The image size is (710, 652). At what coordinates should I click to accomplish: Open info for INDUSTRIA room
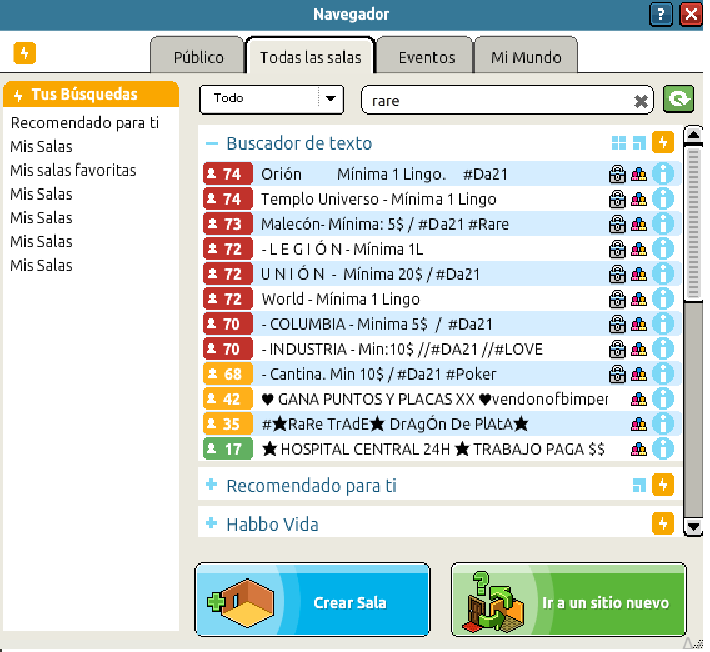point(663,349)
